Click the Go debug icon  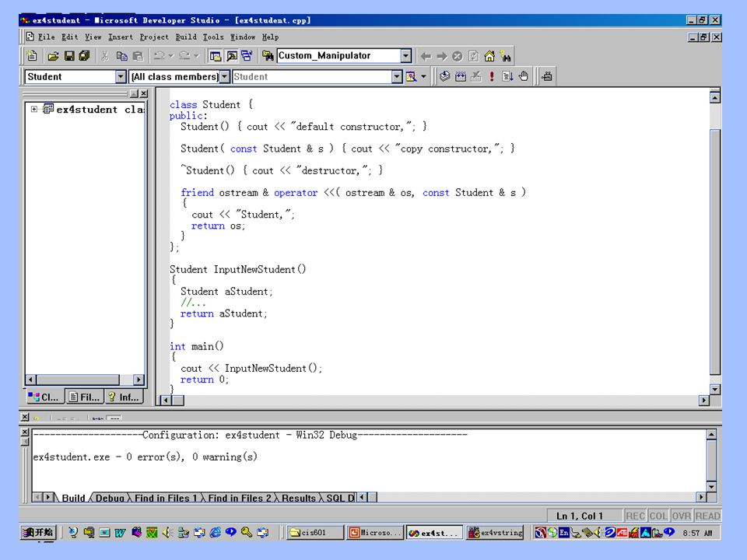507,76
